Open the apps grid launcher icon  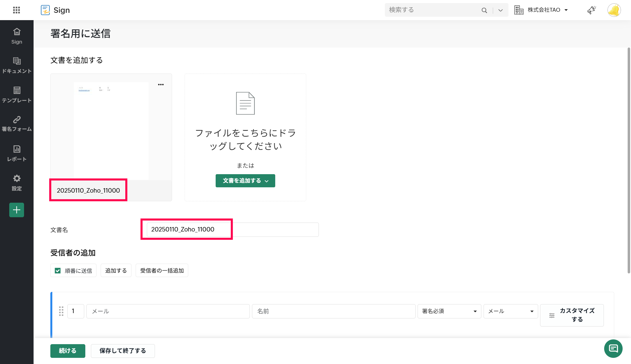point(17,10)
